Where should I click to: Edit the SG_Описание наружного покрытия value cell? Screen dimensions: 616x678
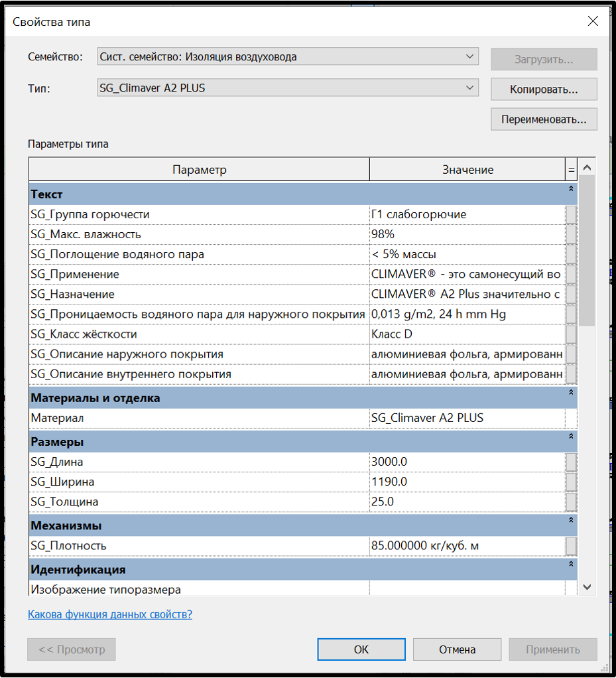467,354
